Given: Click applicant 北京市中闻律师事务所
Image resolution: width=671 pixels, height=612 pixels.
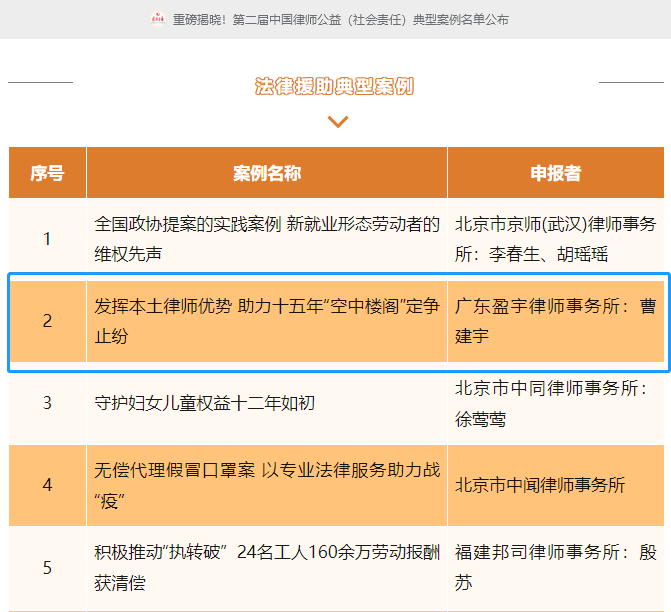Looking at the screenshot, I should [540, 485].
